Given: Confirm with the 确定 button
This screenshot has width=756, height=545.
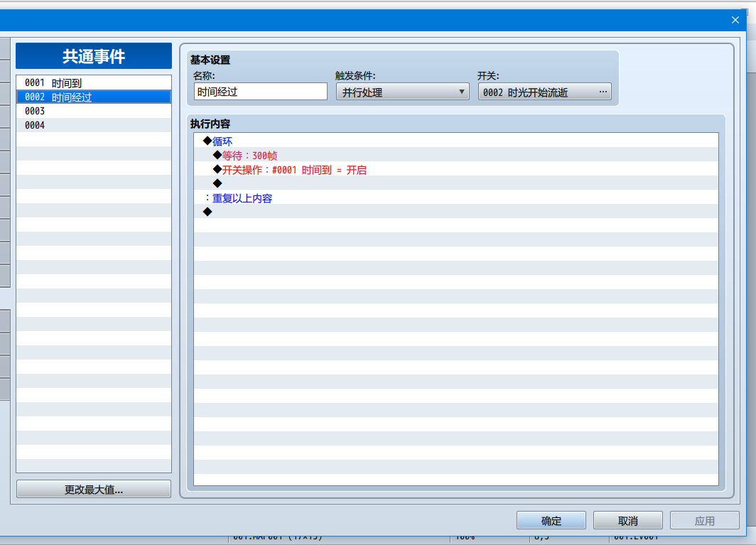Looking at the screenshot, I should tap(551, 520).
